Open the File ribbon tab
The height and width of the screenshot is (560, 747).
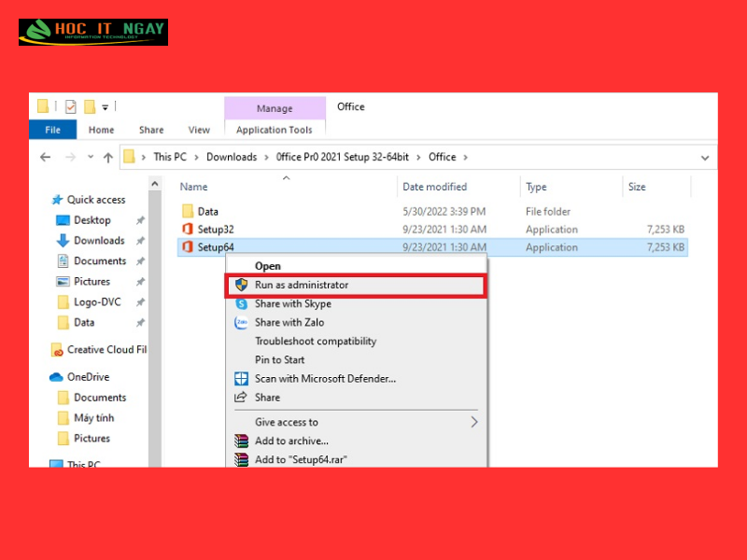53,130
